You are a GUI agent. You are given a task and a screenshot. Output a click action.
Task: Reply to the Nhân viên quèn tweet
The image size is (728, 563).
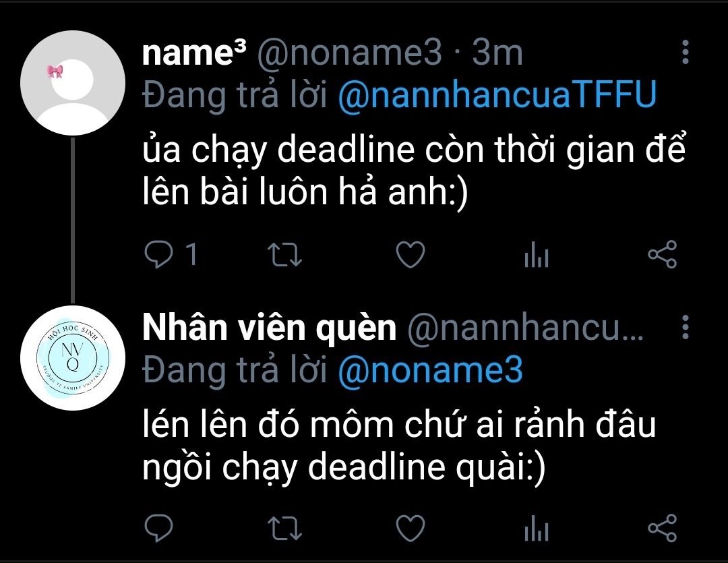click(x=159, y=528)
